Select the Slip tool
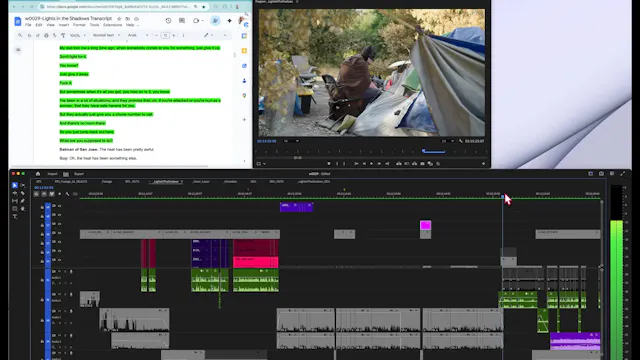Screen dimensions: 640x360 pos(15,201)
